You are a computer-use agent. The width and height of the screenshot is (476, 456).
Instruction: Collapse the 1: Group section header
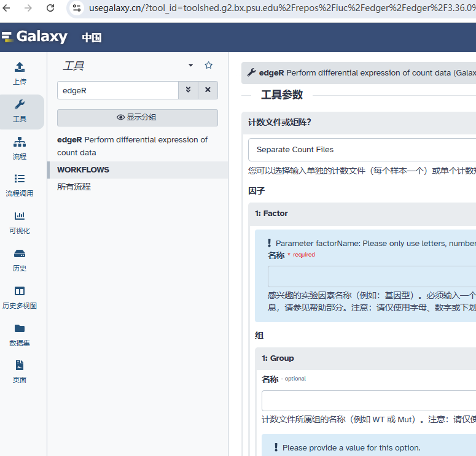[x=366, y=358]
